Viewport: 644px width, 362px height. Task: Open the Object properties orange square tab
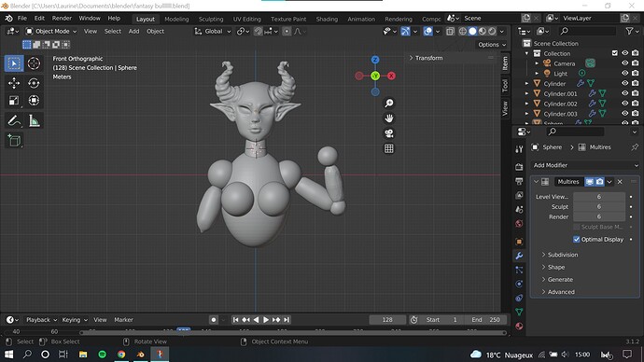(x=519, y=242)
